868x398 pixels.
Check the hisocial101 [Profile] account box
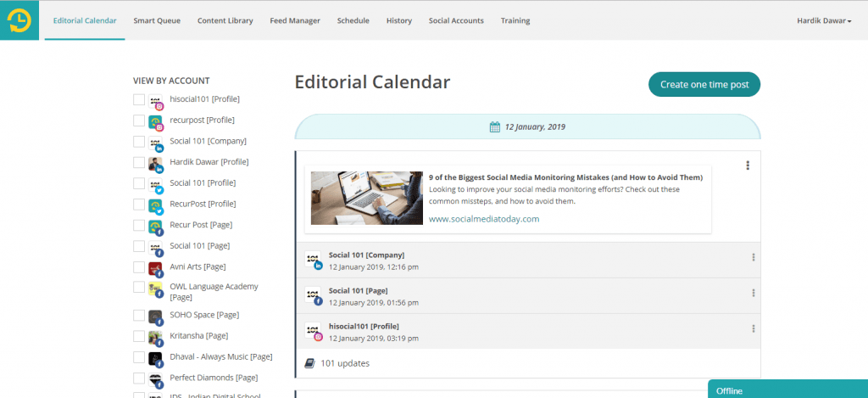point(139,100)
